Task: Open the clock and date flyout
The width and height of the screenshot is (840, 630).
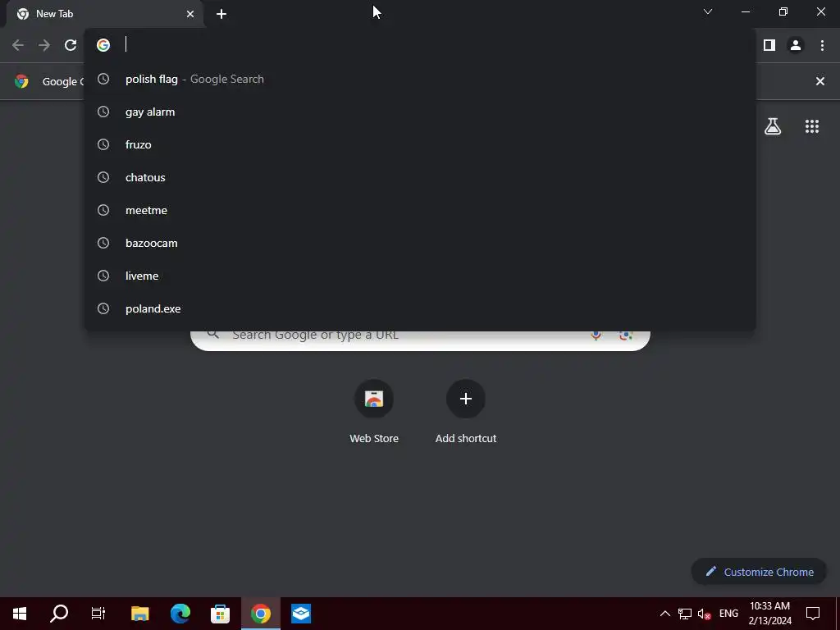Action: coord(769,614)
